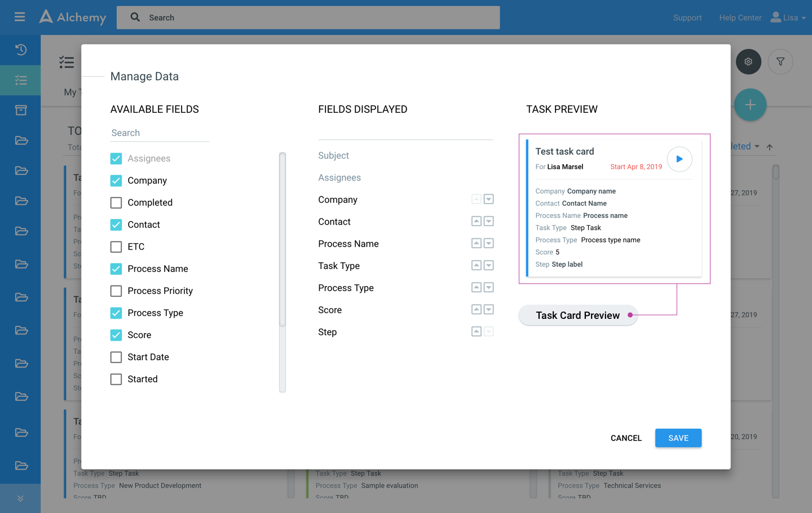Click the Alchemy logo
The image size is (812, 513).
point(73,17)
